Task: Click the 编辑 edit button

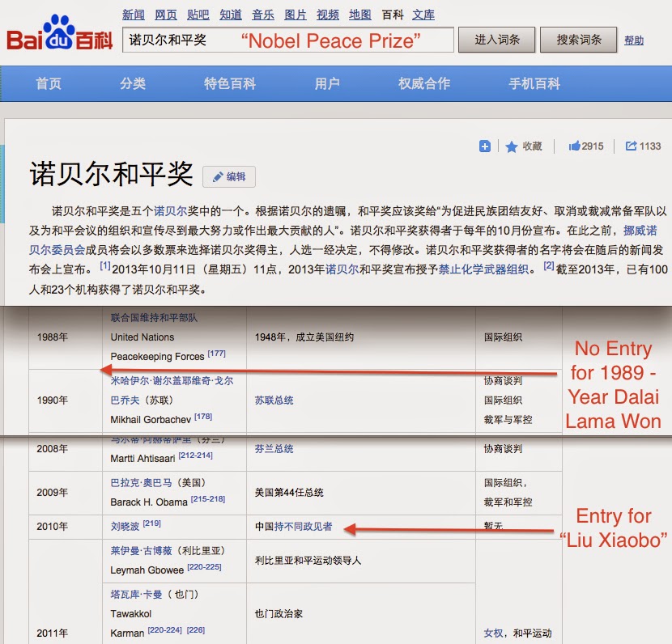Action: (x=229, y=177)
